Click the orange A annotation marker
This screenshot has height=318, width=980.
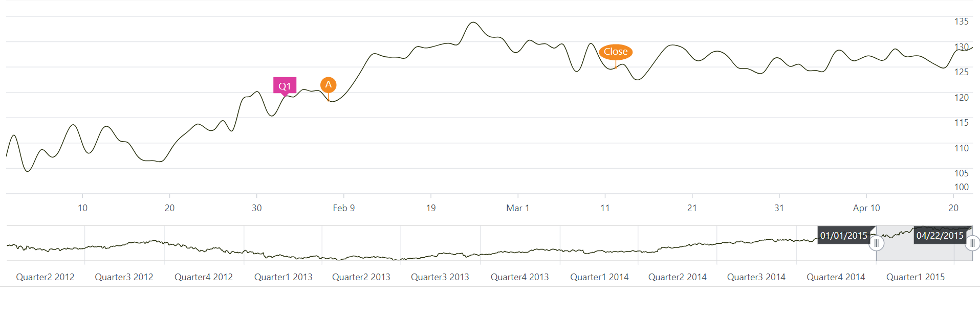[328, 85]
